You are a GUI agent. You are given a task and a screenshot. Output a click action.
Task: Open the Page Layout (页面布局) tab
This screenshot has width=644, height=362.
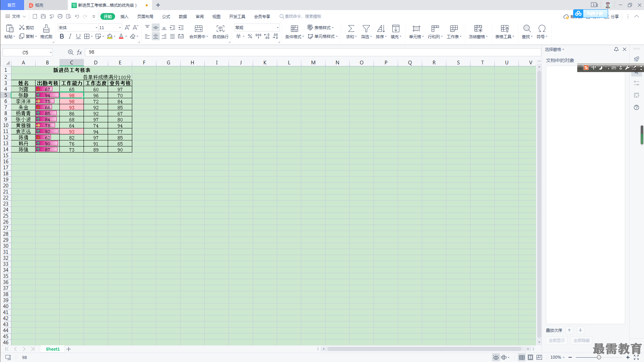(145, 16)
